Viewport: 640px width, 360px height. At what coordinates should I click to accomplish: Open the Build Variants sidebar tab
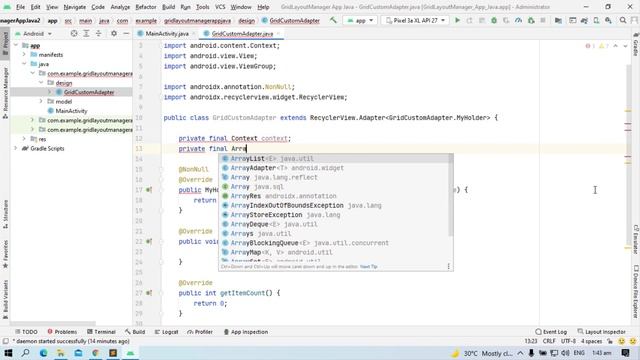point(5,300)
